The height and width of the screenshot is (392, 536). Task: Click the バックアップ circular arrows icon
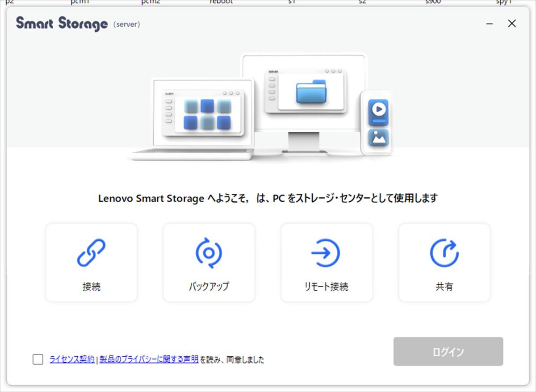click(x=209, y=253)
